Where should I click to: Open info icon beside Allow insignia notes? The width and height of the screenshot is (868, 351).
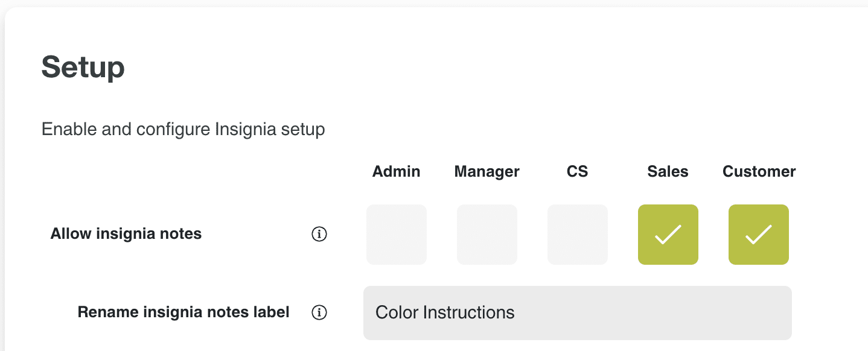click(x=319, y=234)
